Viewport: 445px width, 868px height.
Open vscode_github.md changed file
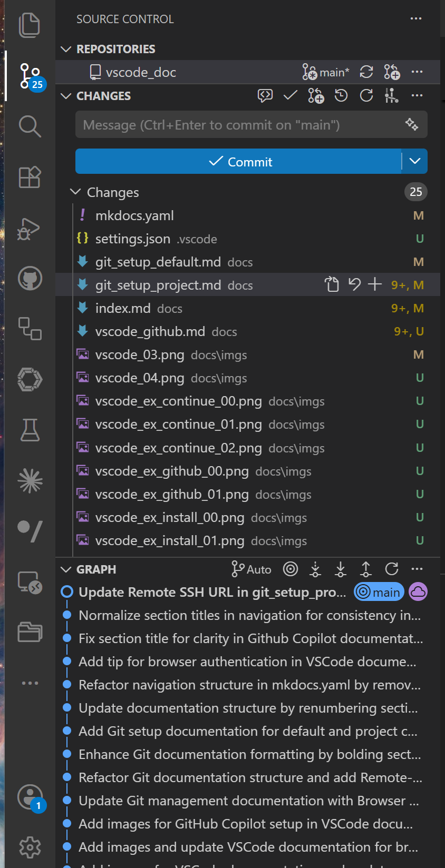click(x=248, y=331)
